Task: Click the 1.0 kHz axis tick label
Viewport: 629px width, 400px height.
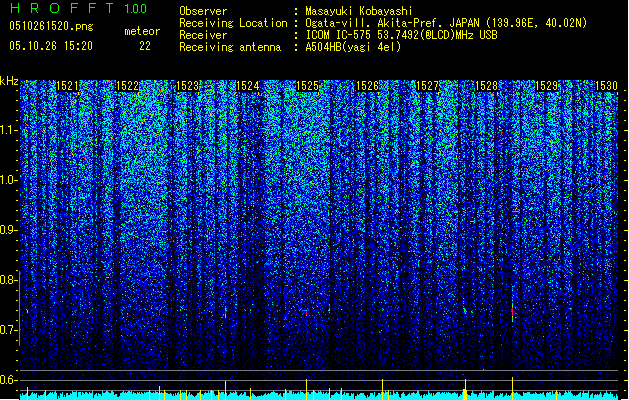Action: click(x=8, y=180)
